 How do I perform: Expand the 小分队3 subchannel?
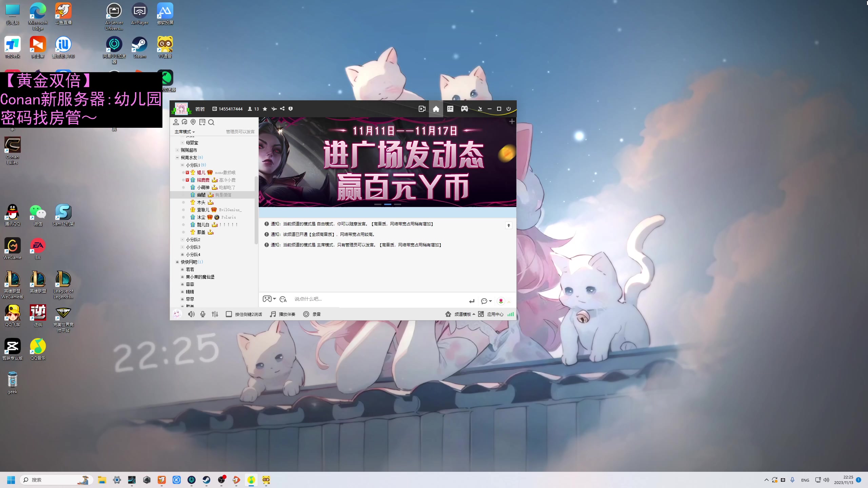[182, 247]
